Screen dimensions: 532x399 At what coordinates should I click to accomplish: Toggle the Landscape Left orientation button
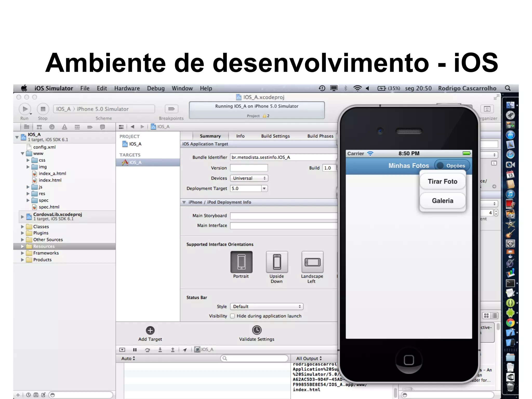(312, 262)
